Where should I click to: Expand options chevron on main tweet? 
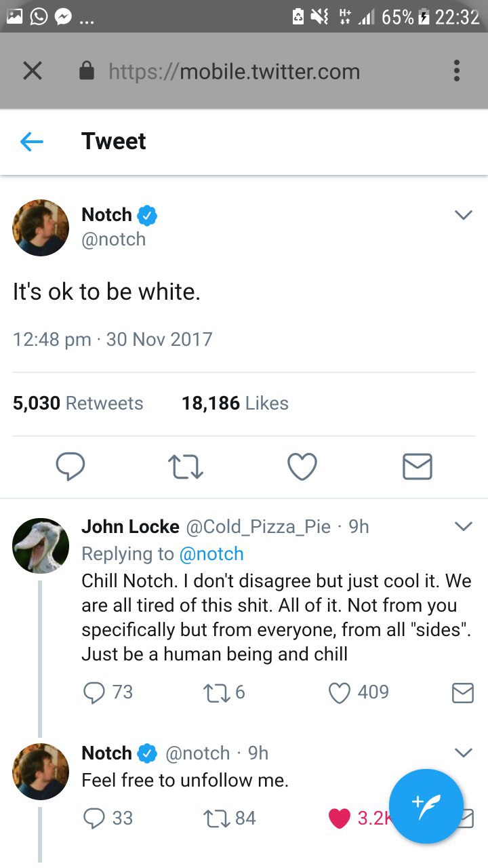click(463, 215)
